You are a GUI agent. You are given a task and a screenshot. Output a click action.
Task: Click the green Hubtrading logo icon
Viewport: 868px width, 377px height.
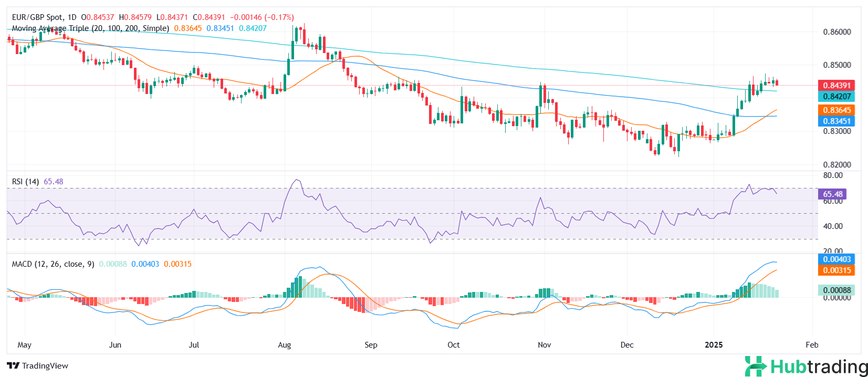click(756, 366)
